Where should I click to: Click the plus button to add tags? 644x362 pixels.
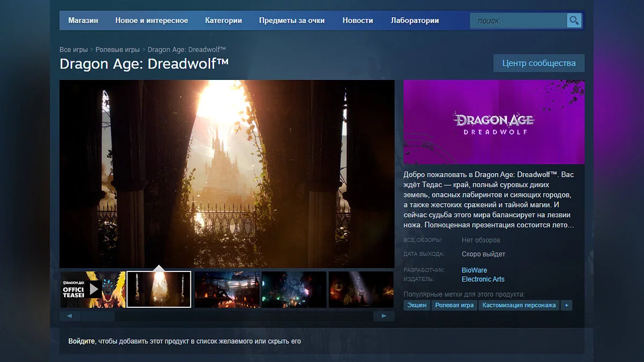[x=566, y=305]
